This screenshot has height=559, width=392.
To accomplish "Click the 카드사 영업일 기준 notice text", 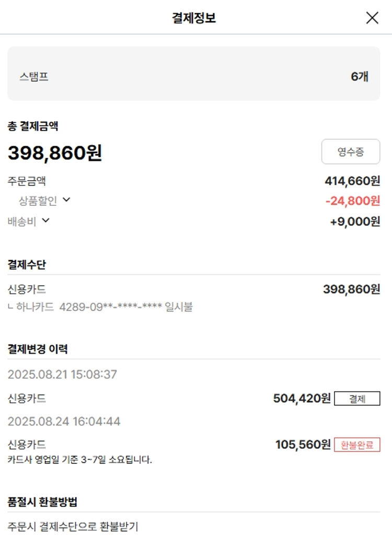I will pyautogui.click(x=80, y=460).
